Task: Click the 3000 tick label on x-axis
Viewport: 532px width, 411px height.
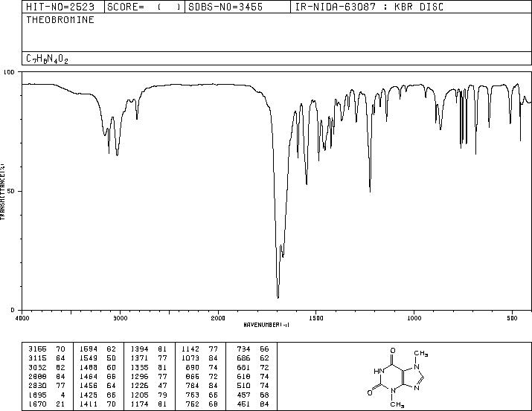Action: 120,318
